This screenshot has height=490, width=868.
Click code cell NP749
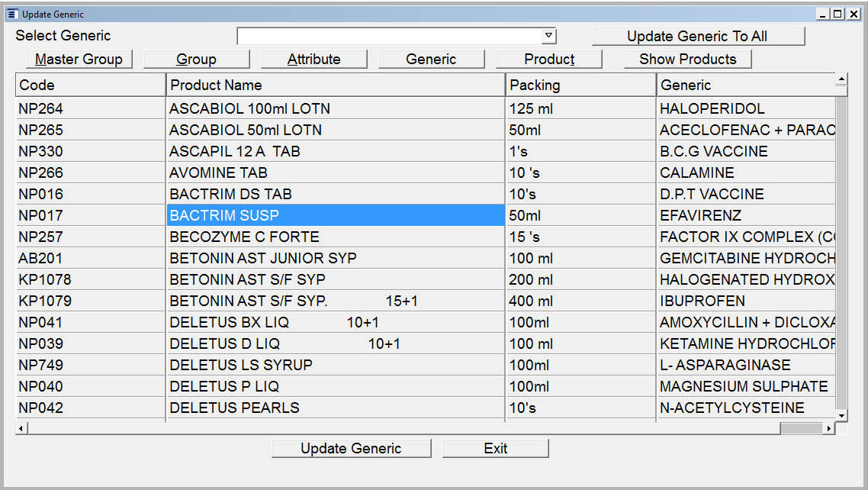[x=91, y=365]
